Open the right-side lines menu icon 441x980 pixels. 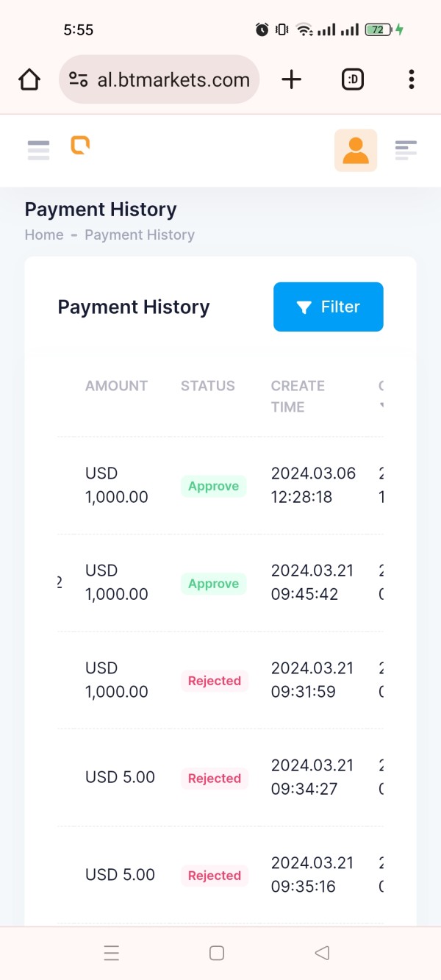[x=406, y=150]
